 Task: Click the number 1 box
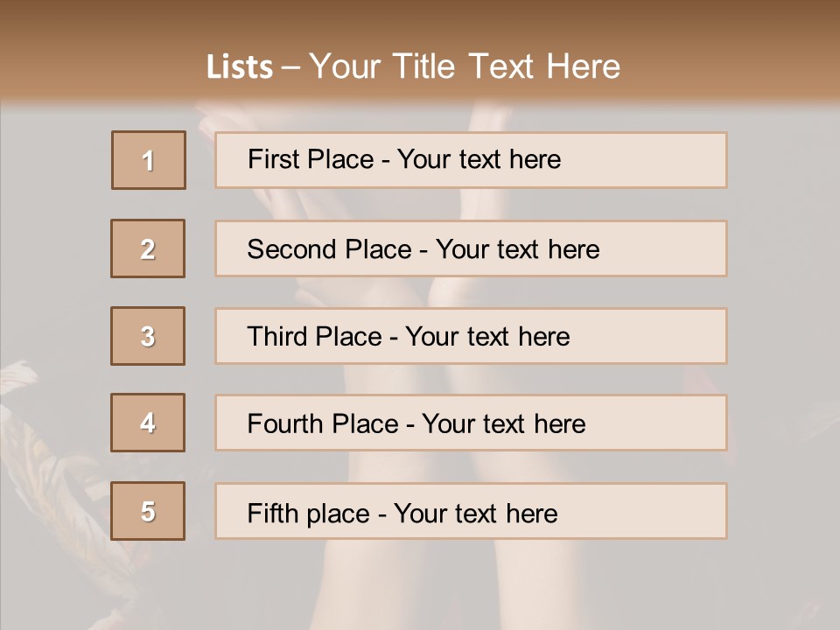pyautogui.click(x=148, y=160)
